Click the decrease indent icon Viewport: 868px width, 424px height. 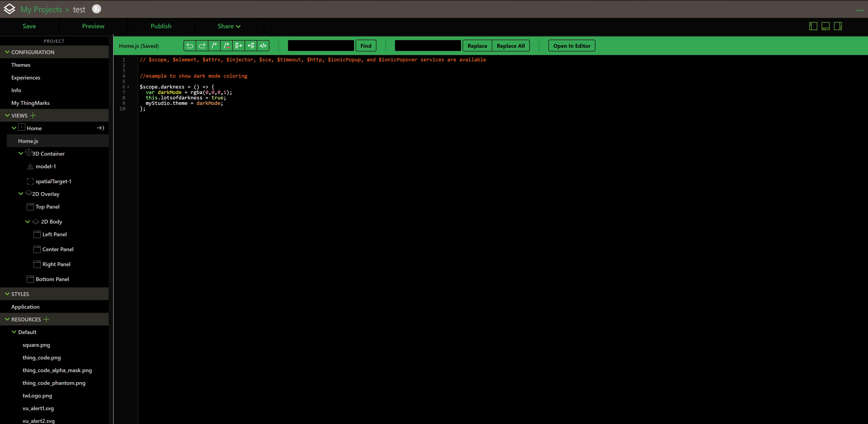251,46
